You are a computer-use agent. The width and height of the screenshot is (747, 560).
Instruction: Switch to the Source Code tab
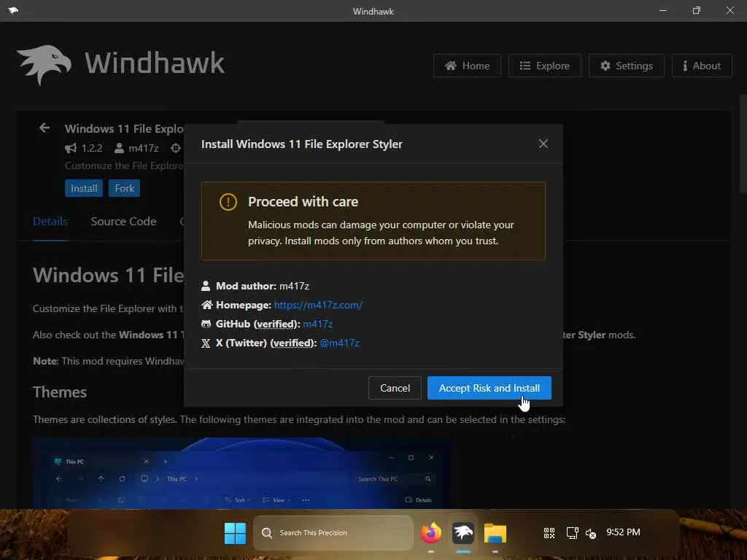(x=123, y=222)
